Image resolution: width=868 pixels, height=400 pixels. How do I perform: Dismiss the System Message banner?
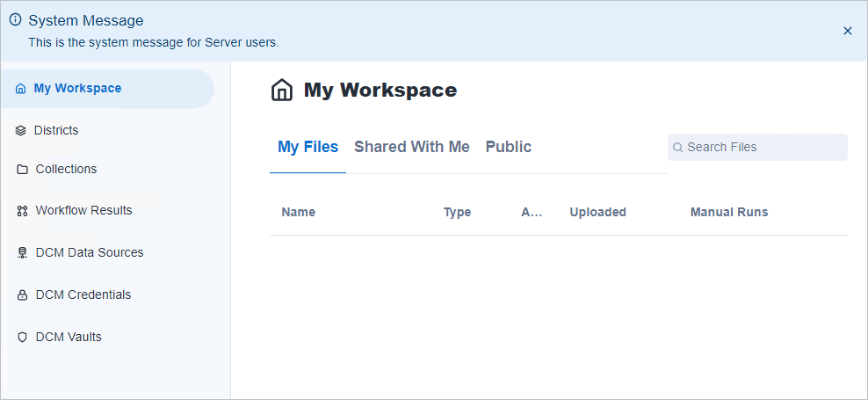[847, 31]
